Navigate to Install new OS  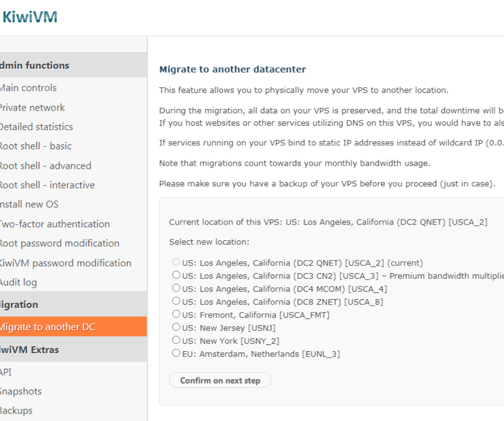(x=29, y=204)
